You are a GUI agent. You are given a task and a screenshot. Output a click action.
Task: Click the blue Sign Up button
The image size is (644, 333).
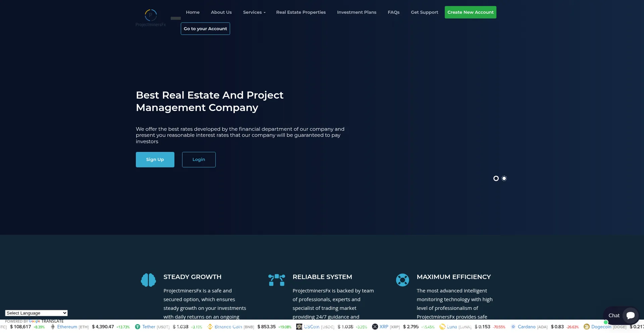(155, 160)
